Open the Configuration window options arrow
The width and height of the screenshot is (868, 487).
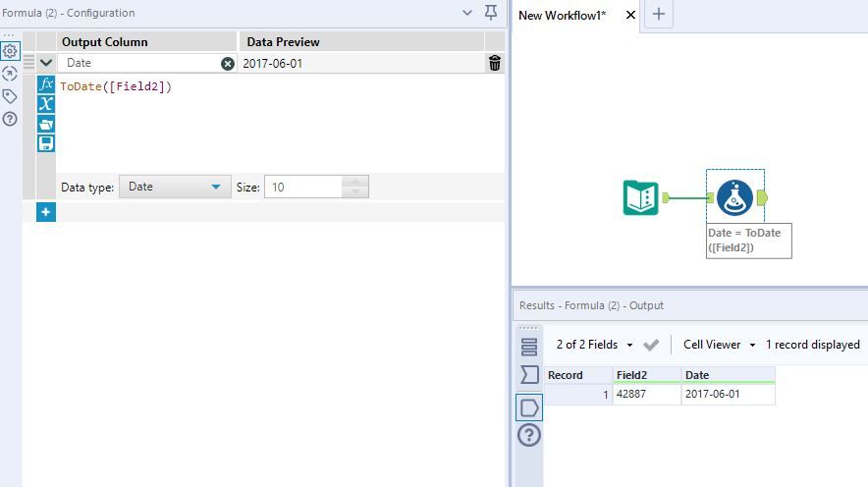(467, 13)
